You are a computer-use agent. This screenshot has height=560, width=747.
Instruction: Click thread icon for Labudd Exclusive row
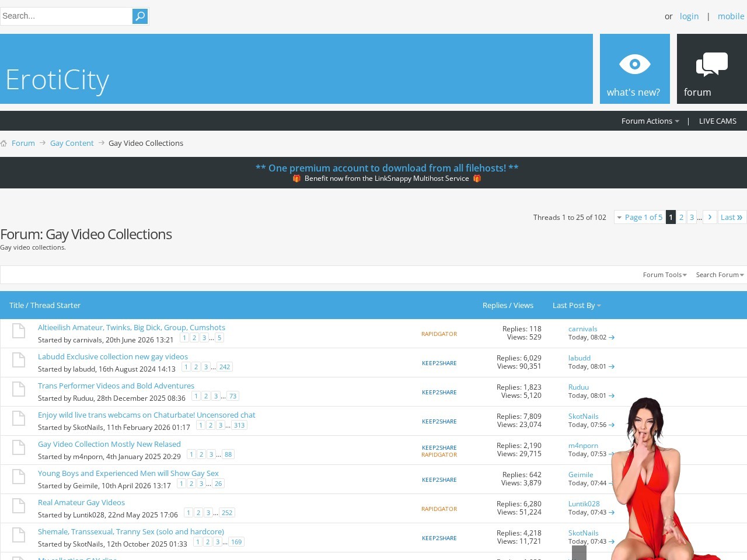(19, 360)
